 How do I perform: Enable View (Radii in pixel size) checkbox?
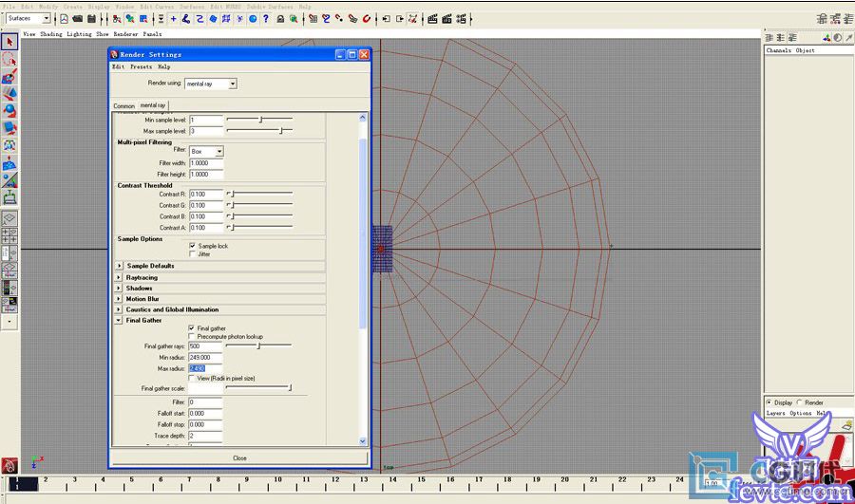(x=191, y=378)
